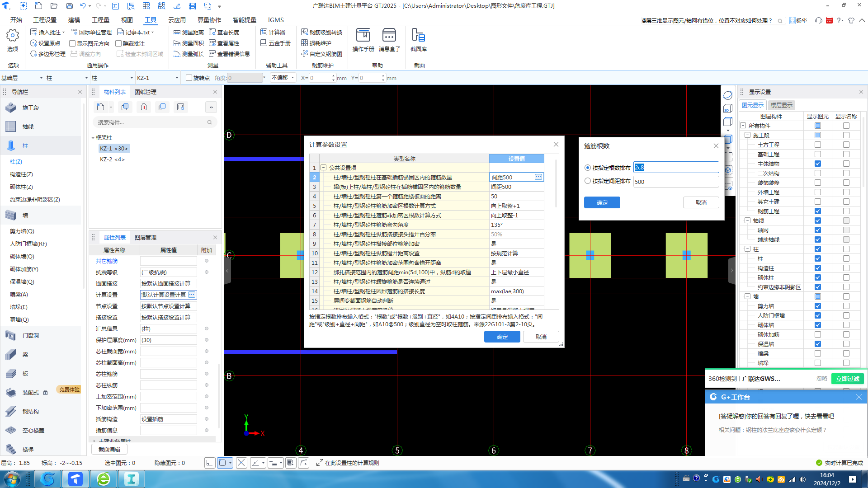Toggle 显示图元方向 checkbox
Viewport: 868px width, 488px height.
[x=72, y=43]
